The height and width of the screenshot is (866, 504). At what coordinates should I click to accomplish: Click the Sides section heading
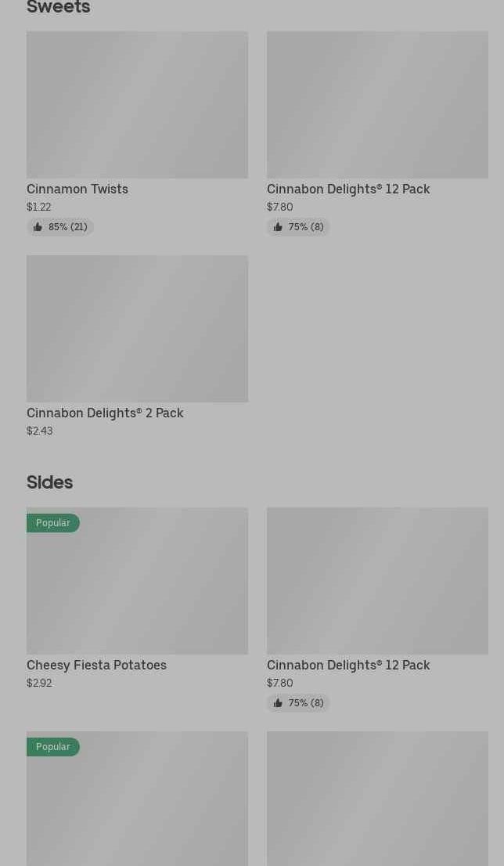tap(49, 482)
